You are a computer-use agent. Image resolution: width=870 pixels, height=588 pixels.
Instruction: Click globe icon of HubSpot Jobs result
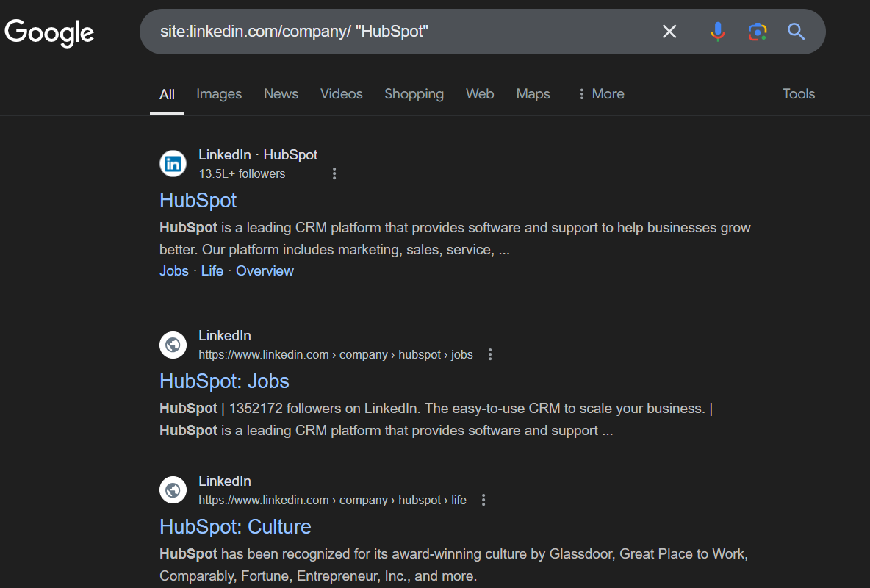click(173, 345)
